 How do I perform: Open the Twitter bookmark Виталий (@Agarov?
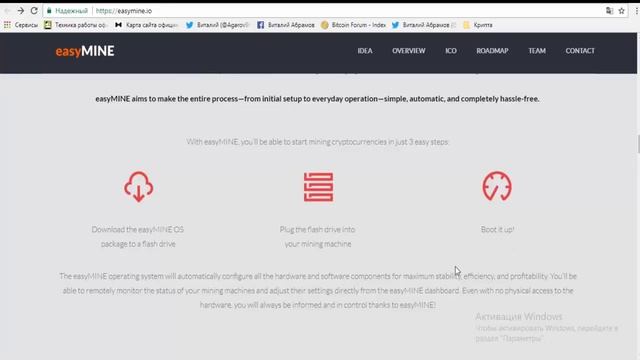[217, 25]
